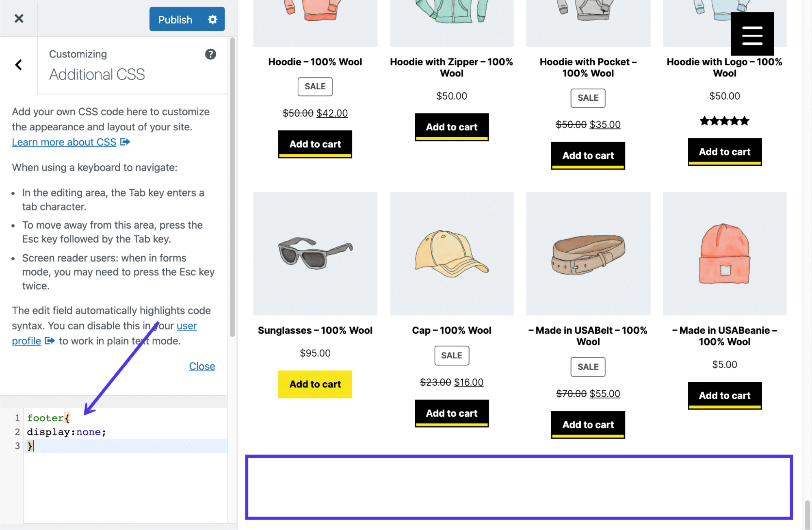Click the Close link in customizer panel
812x530 pixels.
202,365
